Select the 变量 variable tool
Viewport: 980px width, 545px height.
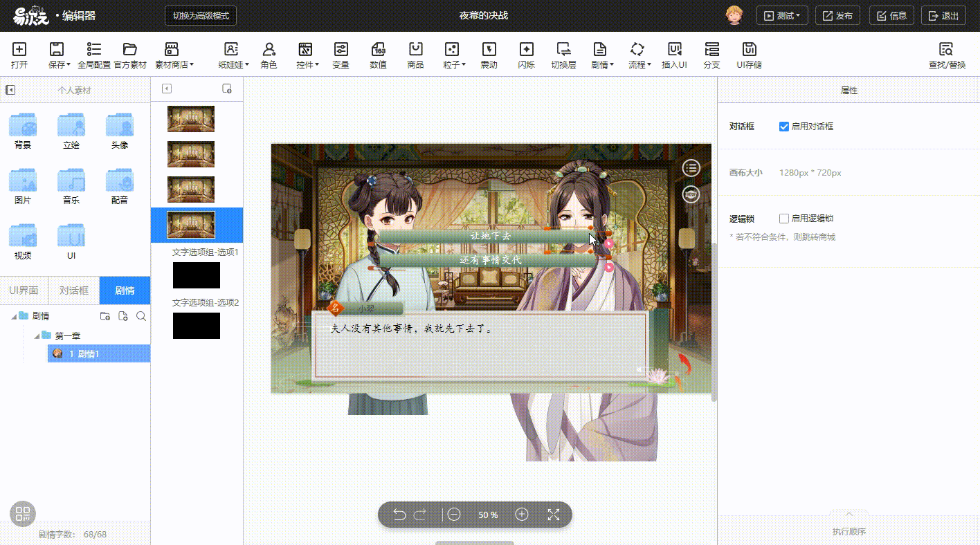(341, 54)
